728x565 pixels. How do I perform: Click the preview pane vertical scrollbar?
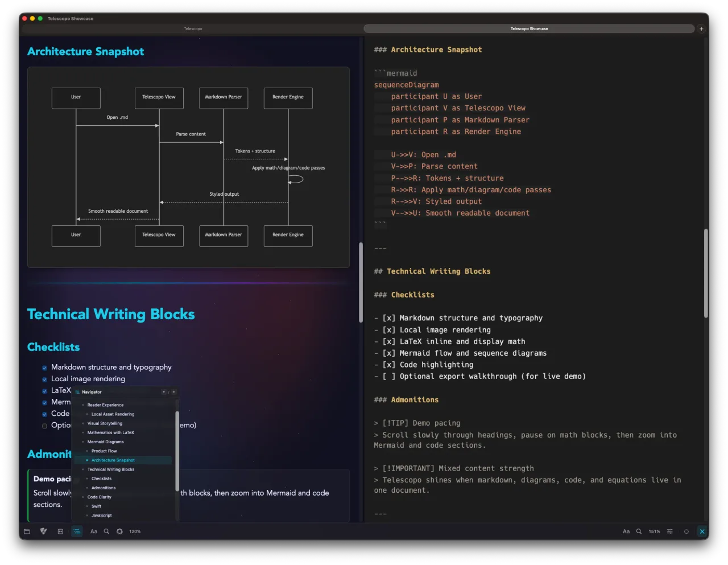coord(361,283)
